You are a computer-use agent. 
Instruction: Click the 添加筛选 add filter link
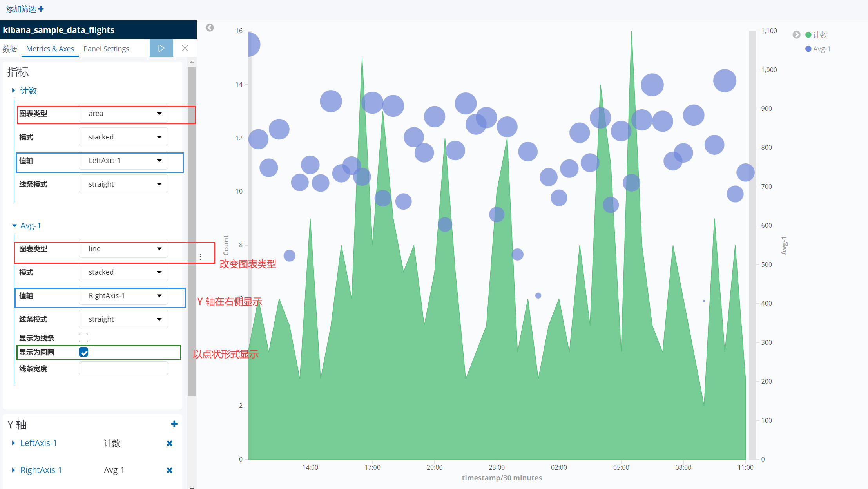click(21, 9)
